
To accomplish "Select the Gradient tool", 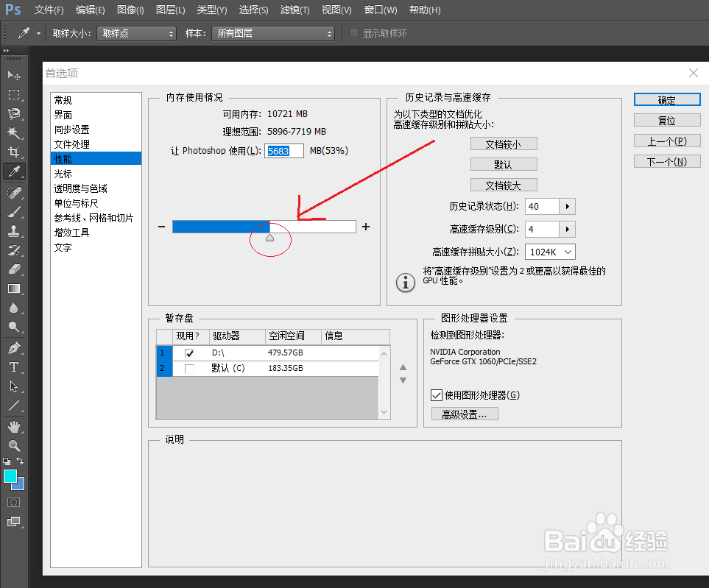I will pyautogui.click(x=13, y=288).
